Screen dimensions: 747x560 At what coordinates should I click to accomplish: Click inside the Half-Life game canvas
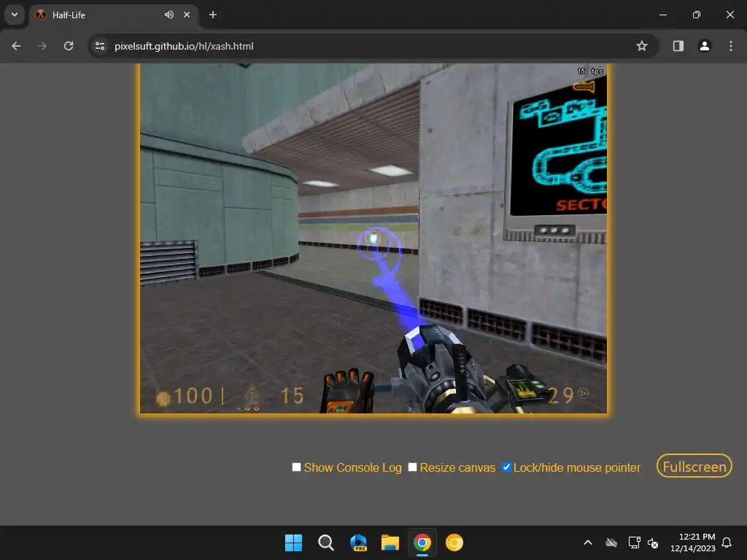click(373, 238)
